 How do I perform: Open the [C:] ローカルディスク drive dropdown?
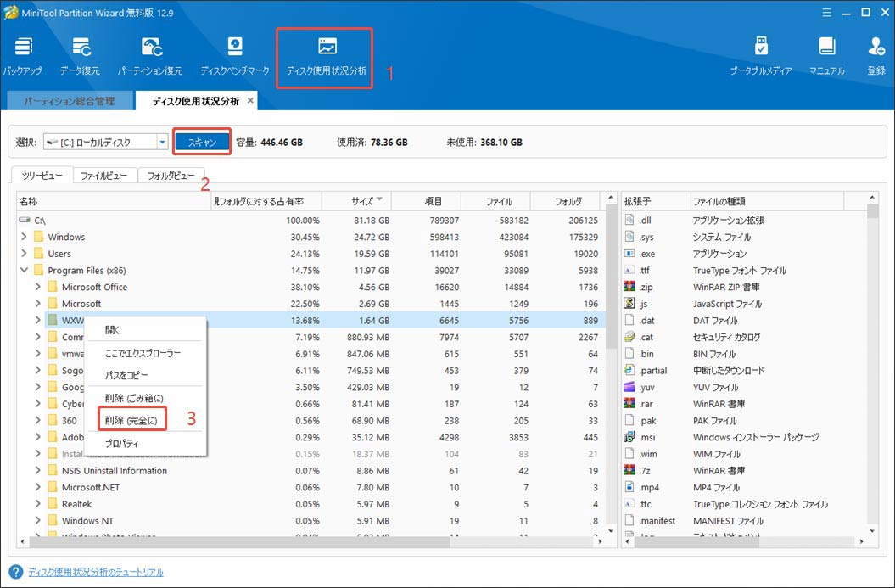163,143
